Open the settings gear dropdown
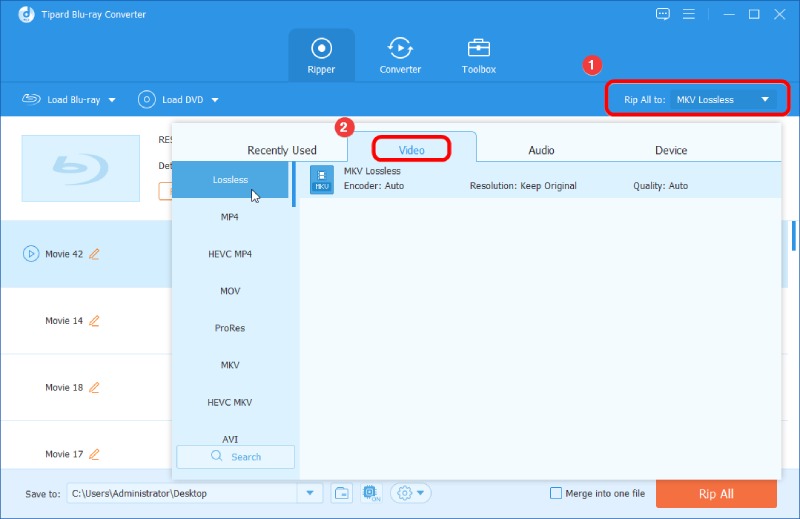 click(411, 493)
